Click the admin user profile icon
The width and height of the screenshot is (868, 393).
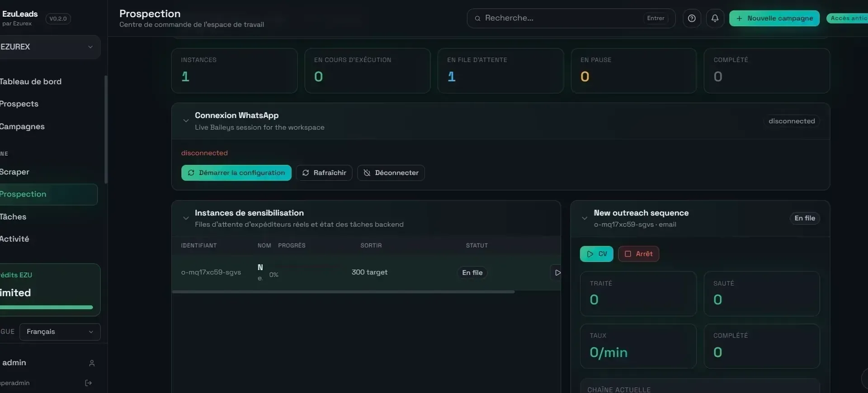point(92,363)
